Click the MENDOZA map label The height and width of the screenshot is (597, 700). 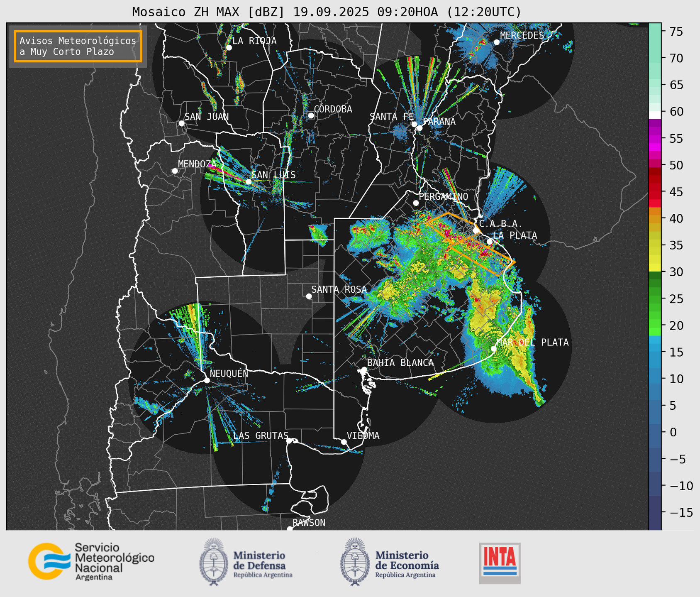(197, 164)
